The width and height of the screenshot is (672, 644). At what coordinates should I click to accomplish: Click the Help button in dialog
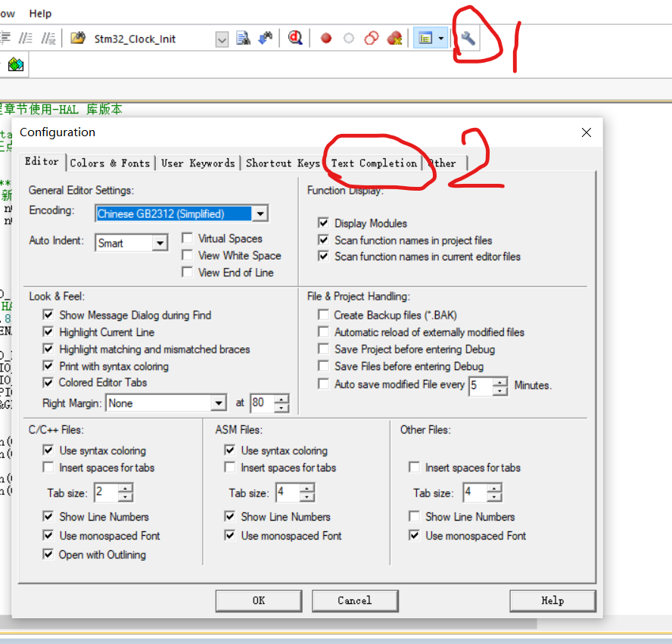552,601
